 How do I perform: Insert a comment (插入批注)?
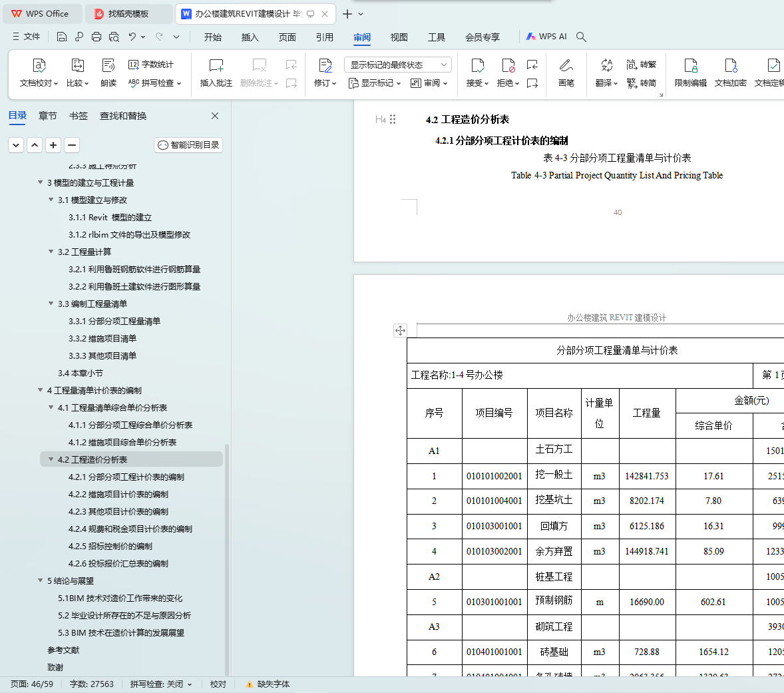216,73
